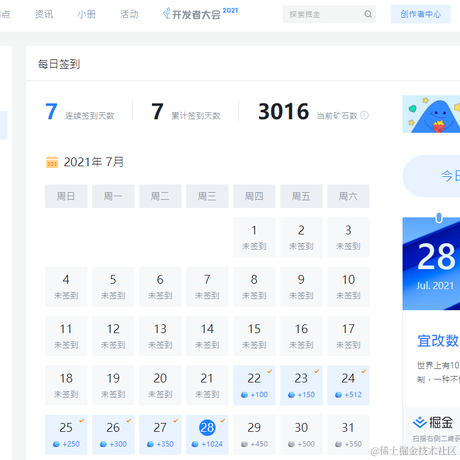The width and height of the screenshot is (460, 460).
Task: Click the 3016 ore count value
Action: coord(284,111)
